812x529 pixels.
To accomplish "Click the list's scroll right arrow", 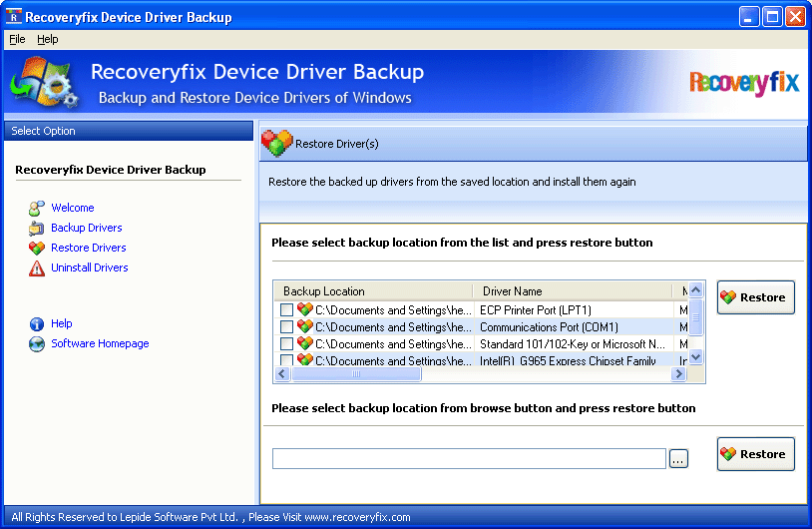I will (x=678, y=373).
